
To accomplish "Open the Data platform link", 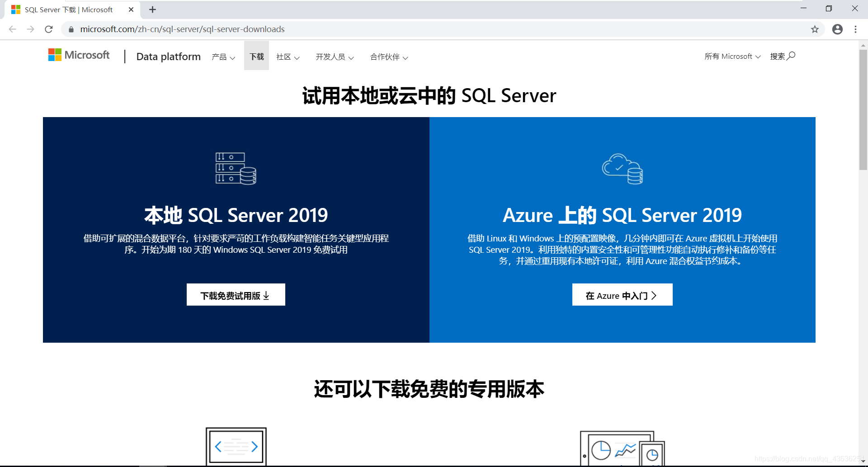I will tap(169, 57).
